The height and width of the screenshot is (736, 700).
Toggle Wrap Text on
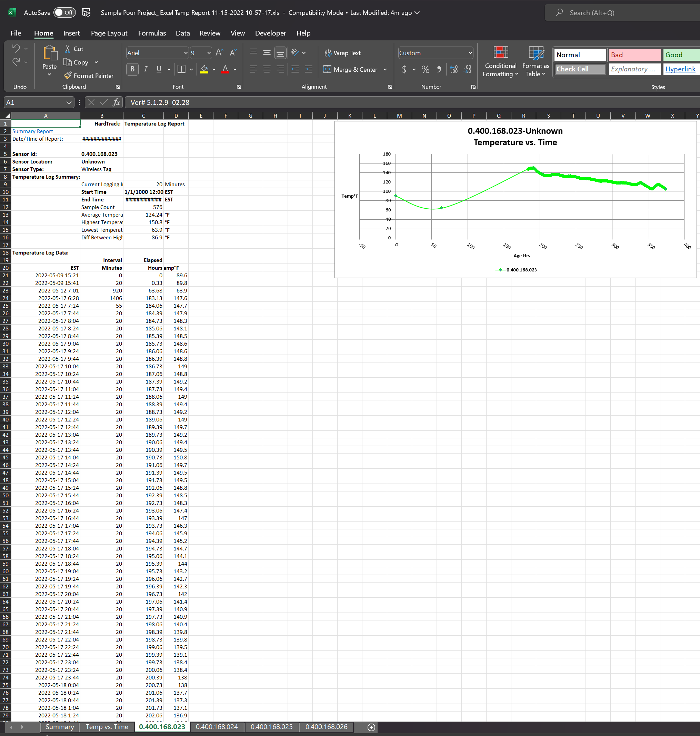(342, 53)
